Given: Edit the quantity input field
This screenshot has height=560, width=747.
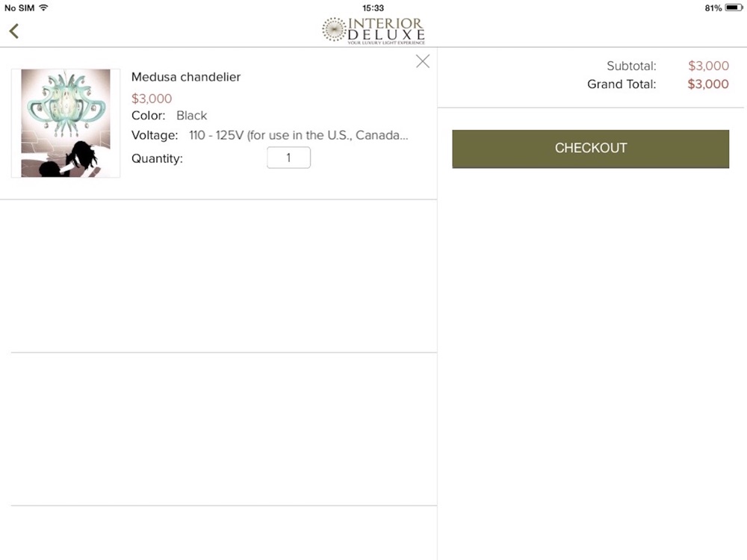Looking at the screenshot, I should pyautogui.click(x=288, y=158).
